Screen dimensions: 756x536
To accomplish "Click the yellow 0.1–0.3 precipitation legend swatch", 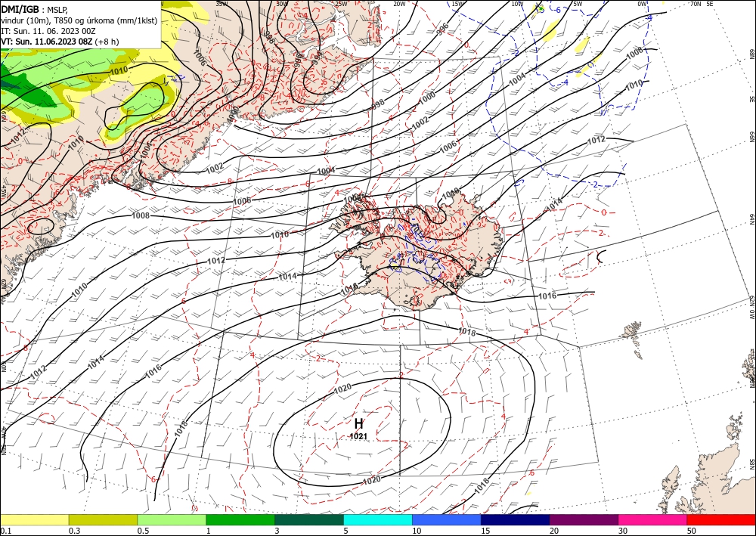I will click(x=34, y=519).
